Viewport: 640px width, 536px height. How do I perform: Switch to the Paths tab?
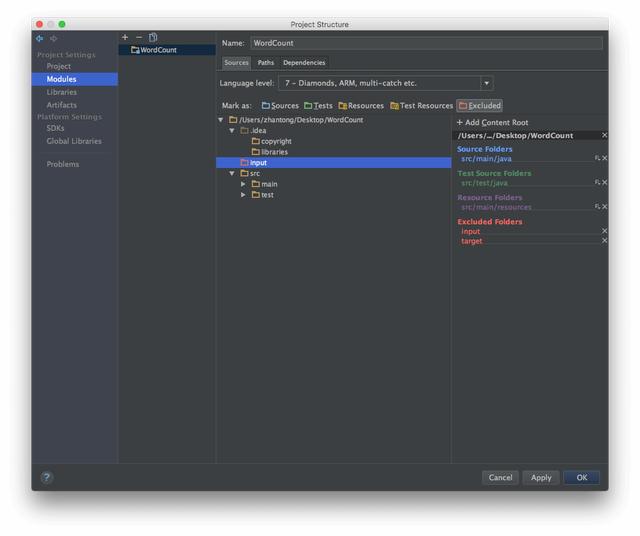point(266,62)
